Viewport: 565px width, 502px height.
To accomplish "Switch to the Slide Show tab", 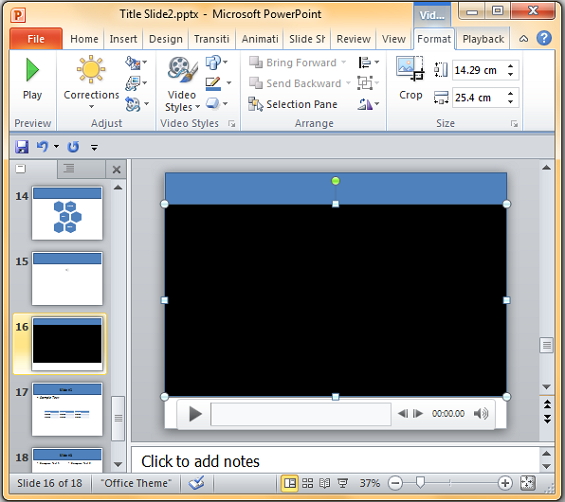I will [307, 39].
